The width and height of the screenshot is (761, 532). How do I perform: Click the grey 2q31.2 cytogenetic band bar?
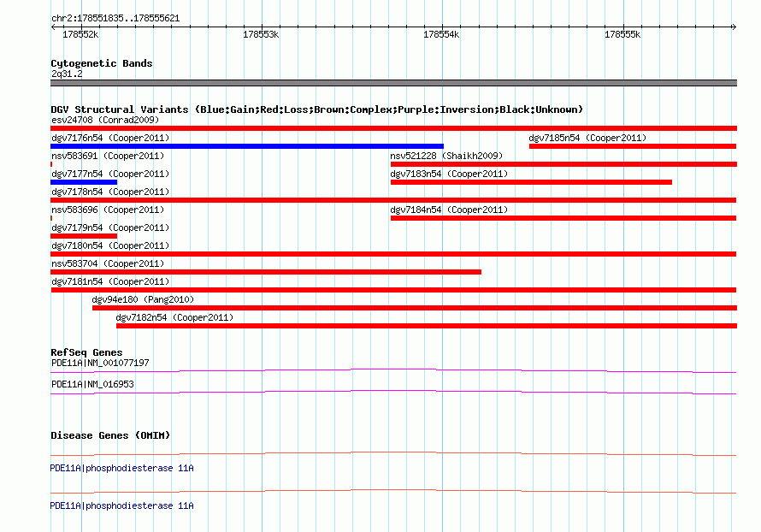click(x=393, y=83)
